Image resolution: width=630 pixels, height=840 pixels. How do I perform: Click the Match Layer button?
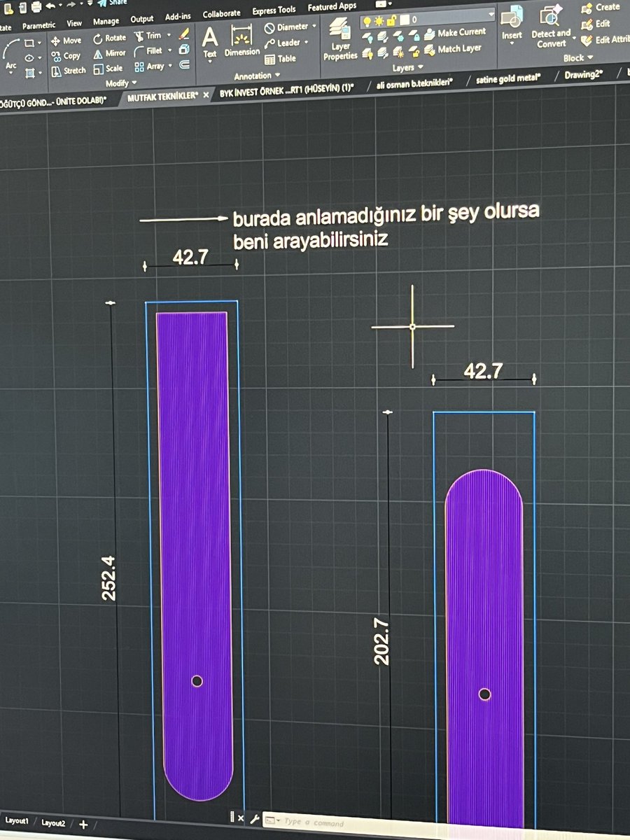453,49
